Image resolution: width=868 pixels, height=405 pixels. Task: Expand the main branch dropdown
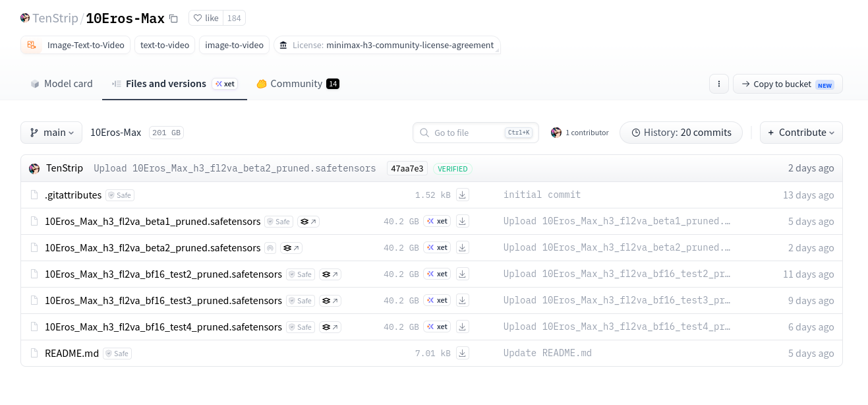pos(51,133)
